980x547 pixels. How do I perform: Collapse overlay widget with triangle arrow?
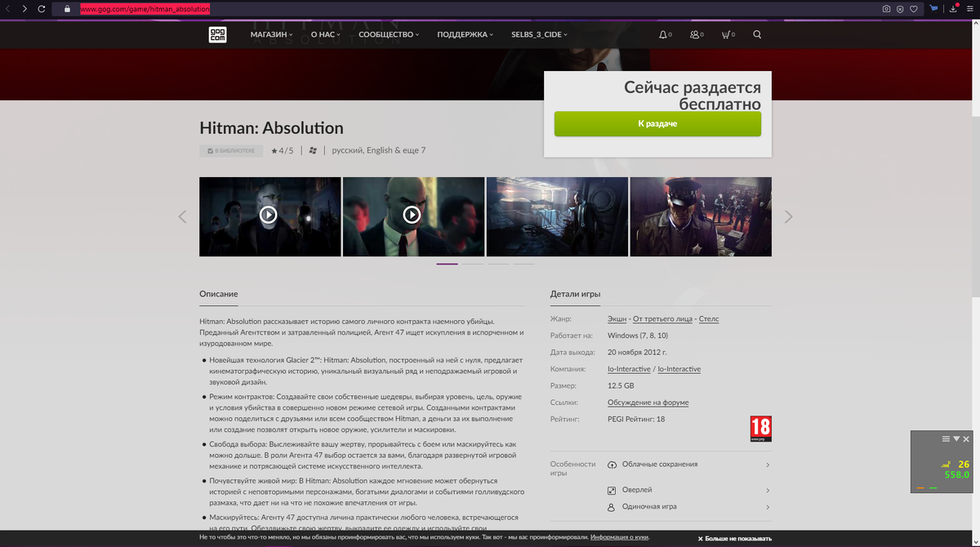tap(956, 439)
